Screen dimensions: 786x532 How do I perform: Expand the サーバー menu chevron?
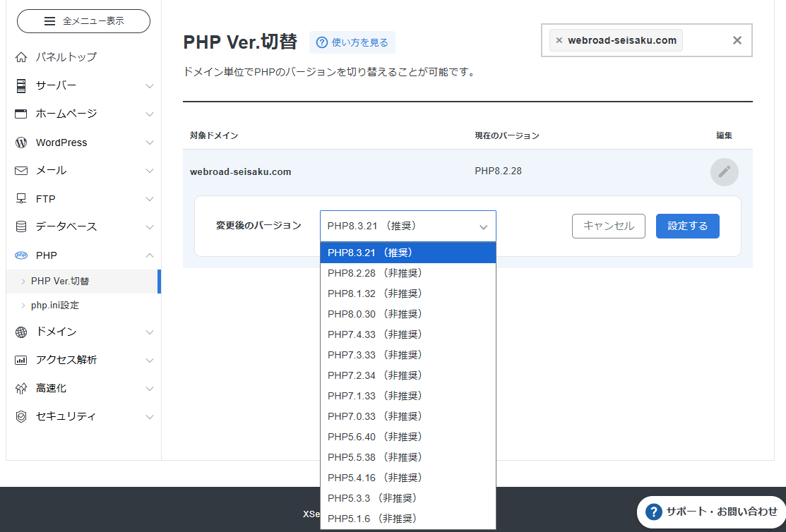coord(150,86)
